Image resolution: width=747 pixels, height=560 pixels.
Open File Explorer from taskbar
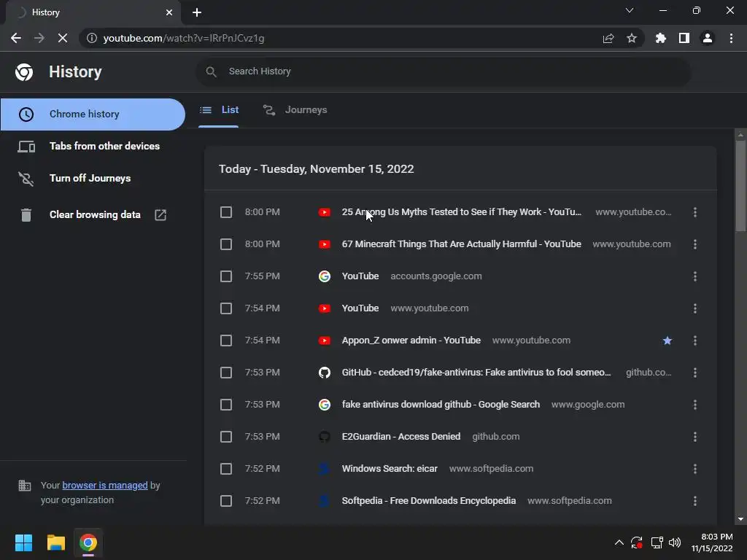pos(55,542)
